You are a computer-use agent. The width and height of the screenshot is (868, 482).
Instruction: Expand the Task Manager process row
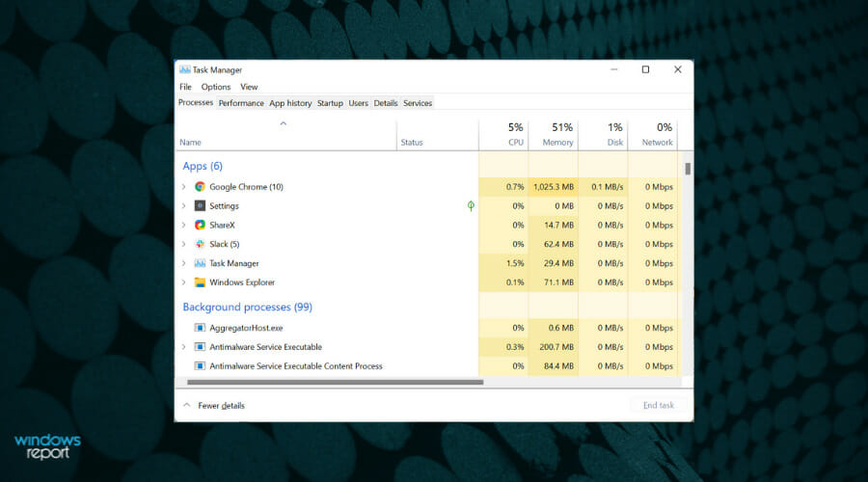184,263
